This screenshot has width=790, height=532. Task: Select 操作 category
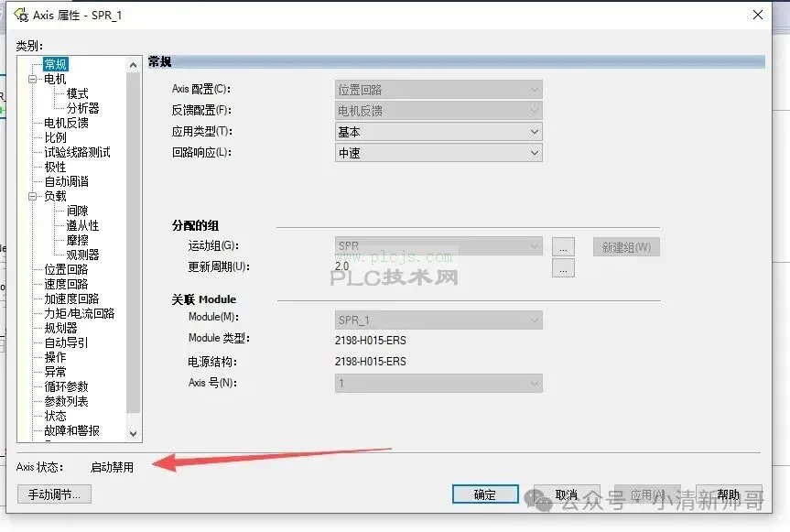tap(55, 357)
